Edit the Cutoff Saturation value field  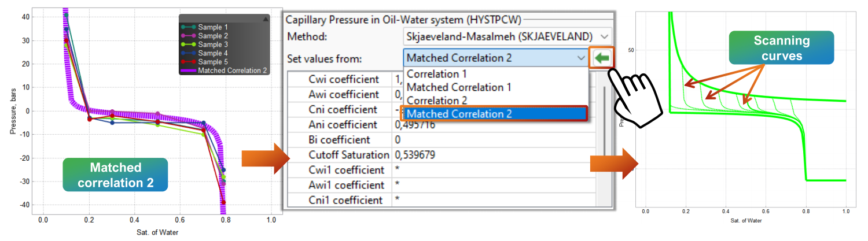(x=492, y=155)
